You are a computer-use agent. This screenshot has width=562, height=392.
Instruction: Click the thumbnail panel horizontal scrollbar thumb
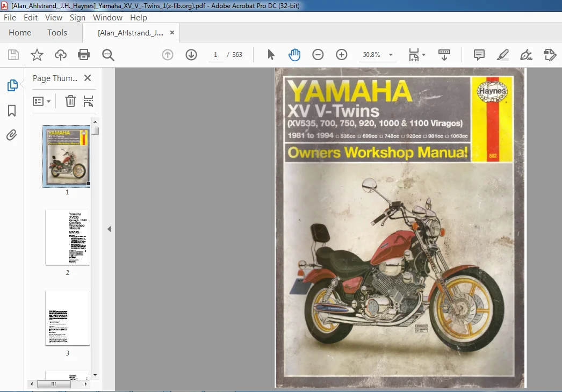click(54, 384)
